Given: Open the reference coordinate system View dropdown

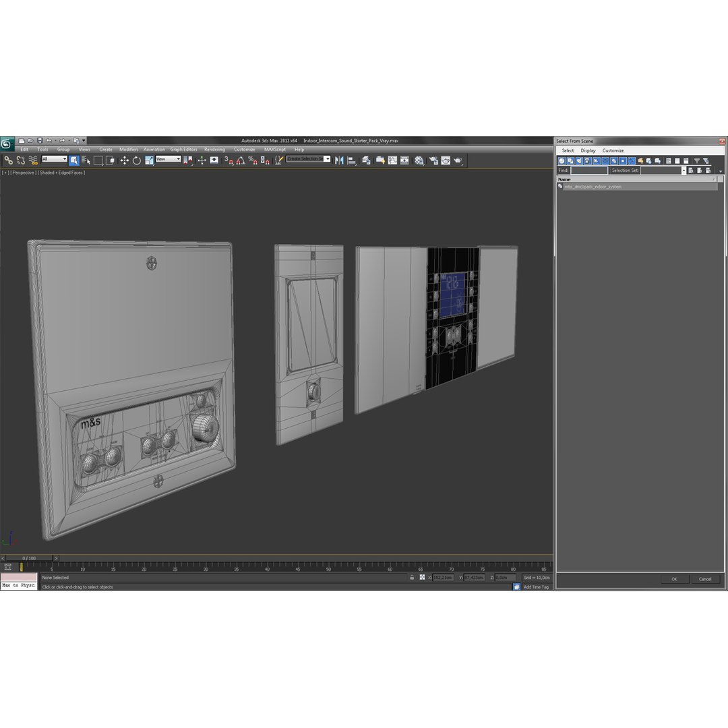Looking at the screenshot, I should click(x=168, y=159).
